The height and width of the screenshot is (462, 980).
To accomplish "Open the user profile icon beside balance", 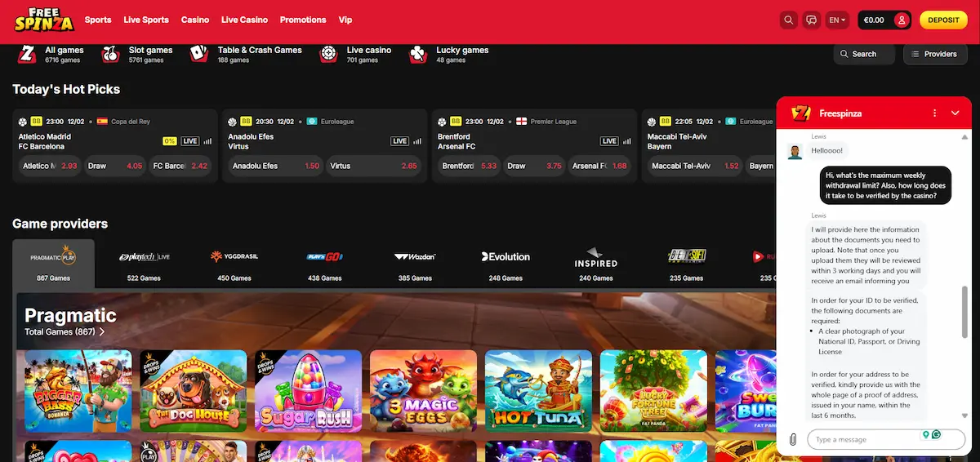I will pyautogui.click(x=901, y=20).
